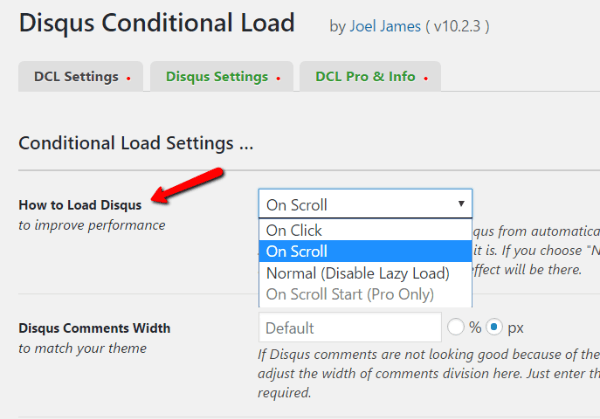Viewport: 600px width, 419px height.
Task: Open the DCL Settings tab
Action: (x=80, y=77)
